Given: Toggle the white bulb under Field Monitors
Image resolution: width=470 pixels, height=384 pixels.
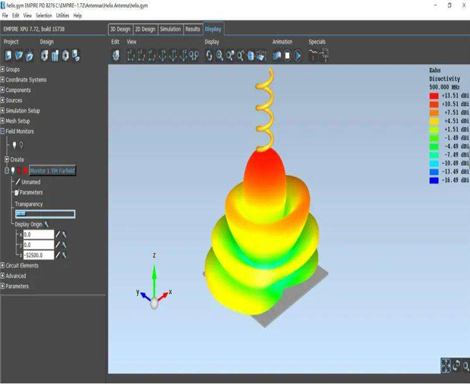Looking at the screenshot, I should coord(14,145).
